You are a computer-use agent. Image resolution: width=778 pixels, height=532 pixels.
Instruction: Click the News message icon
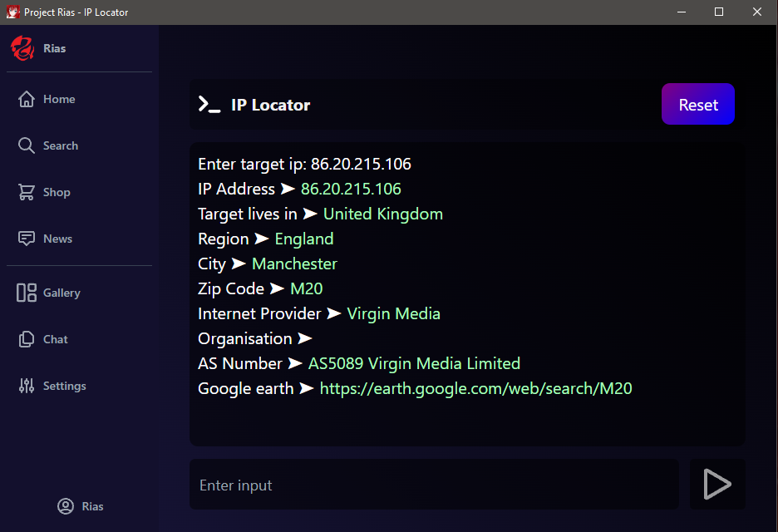pos(27,239)
